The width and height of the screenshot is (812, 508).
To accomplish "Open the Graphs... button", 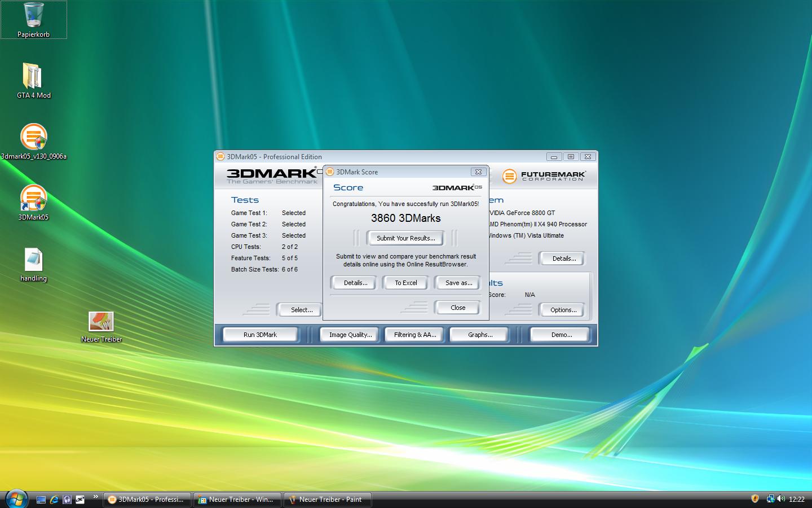I will click(x=480, y=335).
